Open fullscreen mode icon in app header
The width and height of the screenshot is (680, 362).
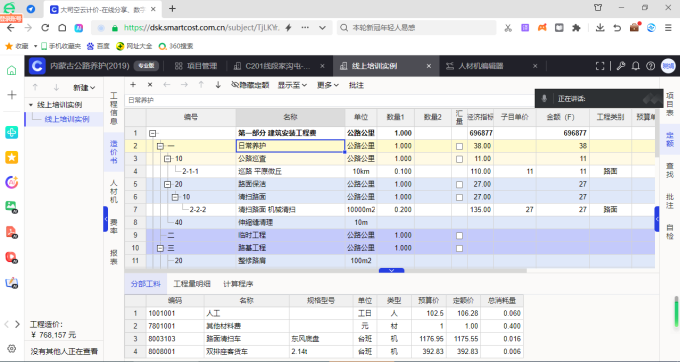(600, 66)
